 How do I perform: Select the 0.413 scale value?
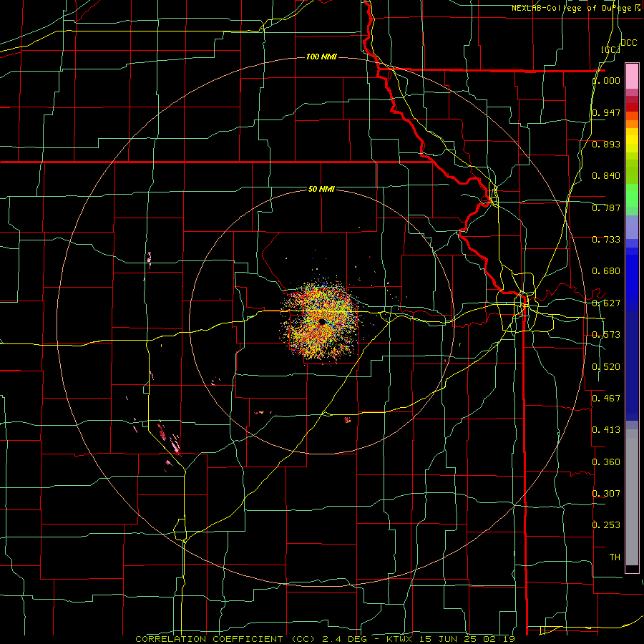[x=606, y=429]
